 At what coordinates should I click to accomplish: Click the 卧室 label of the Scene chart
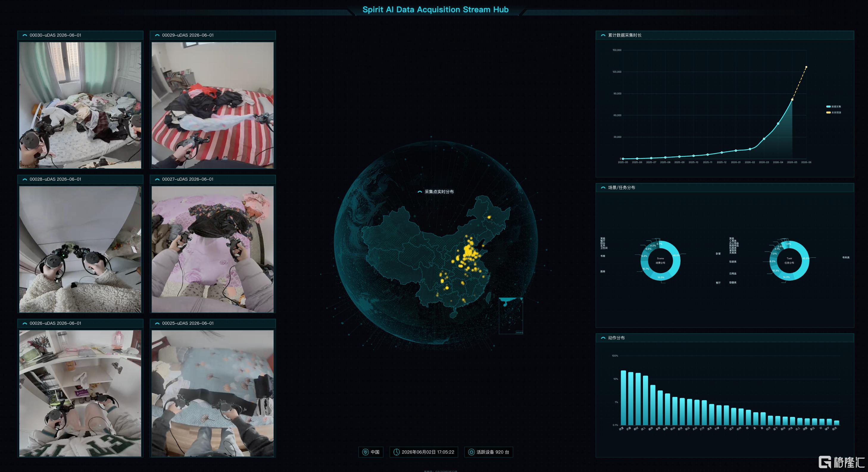[x=718, y=254]
